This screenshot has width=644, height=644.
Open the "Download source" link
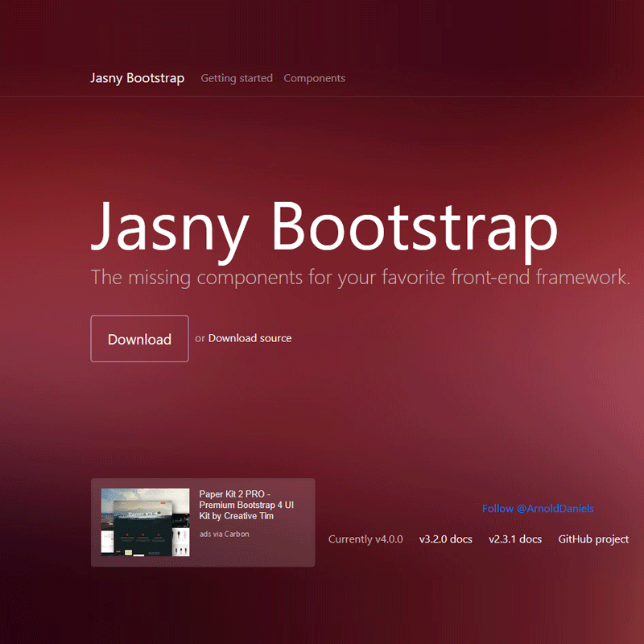pyautogui.click(x=250, y=338)
